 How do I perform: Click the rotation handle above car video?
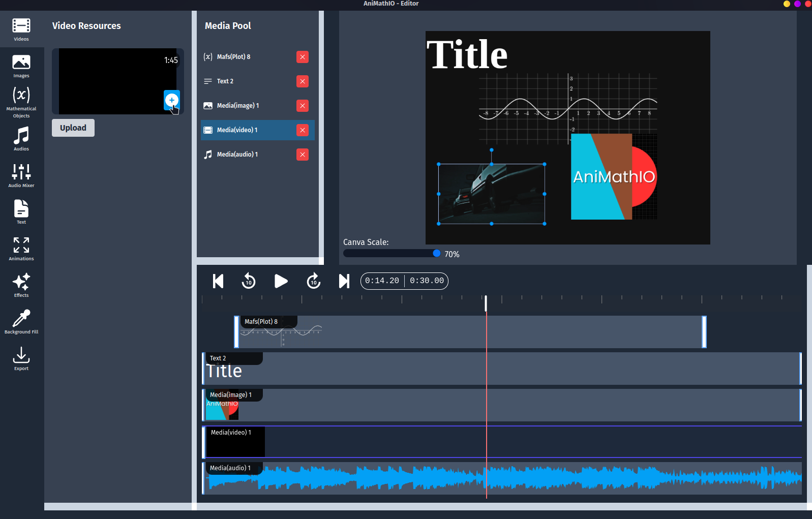492,150
